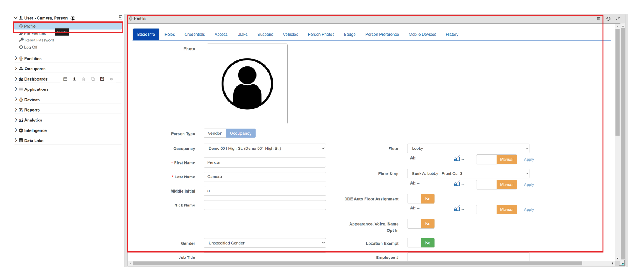This screenshot has width=644, height=274.
Task: Toggle the Location Exempt switch
Action: tap(421, 243)
